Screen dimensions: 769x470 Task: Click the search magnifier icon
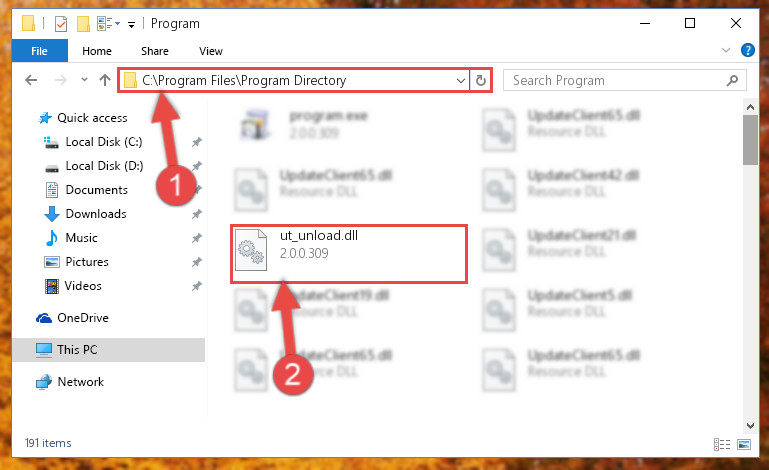732,80
